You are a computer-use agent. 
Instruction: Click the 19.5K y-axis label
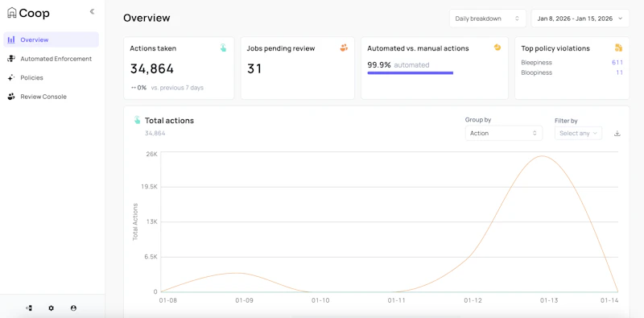150,187
